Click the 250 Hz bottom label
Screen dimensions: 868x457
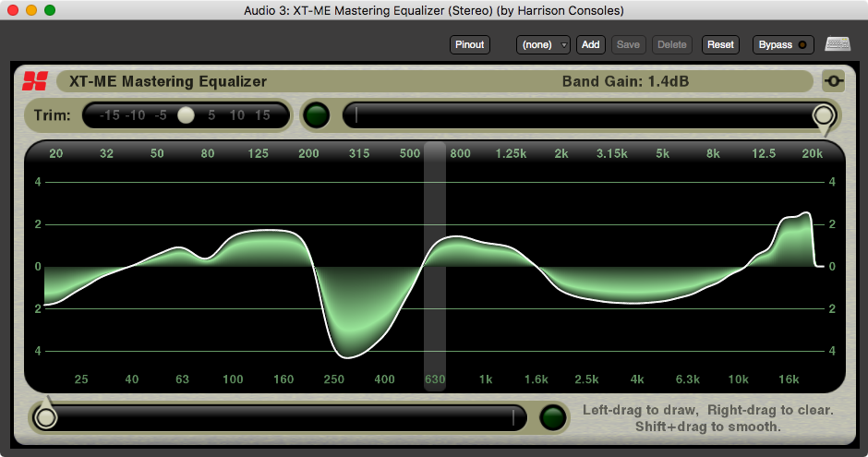(333, 379)
